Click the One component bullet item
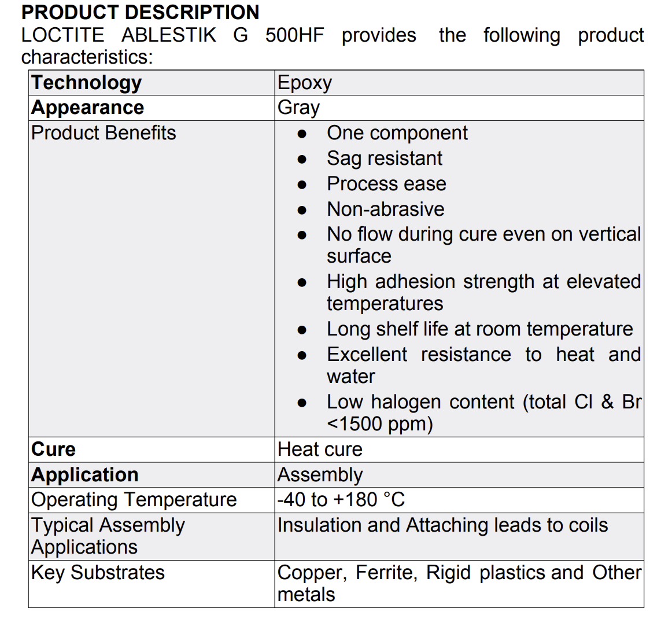The width and height of the screenshot is (672, 630). pos(397,133)
